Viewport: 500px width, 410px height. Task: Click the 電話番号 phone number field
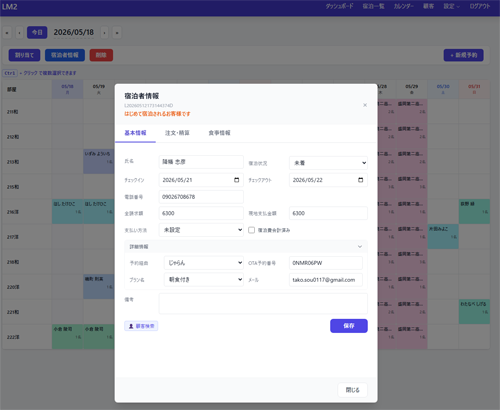tap(201, 197)
